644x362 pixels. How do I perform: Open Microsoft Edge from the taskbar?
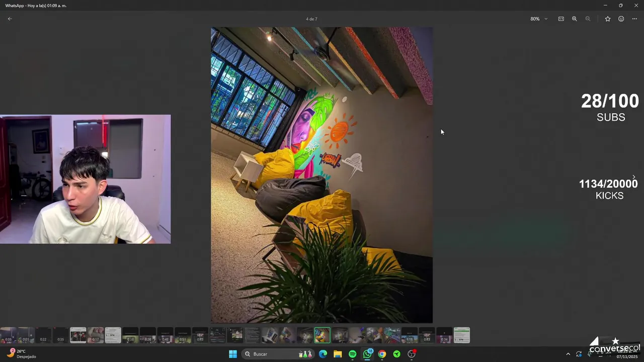click(x=323, y=354)
